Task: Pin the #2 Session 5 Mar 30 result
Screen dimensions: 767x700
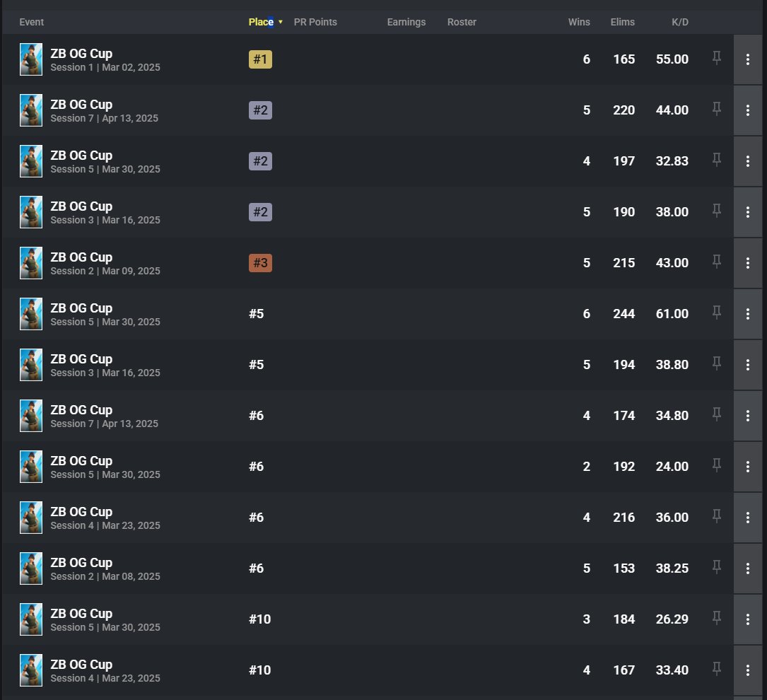Action: pos(716,161)
